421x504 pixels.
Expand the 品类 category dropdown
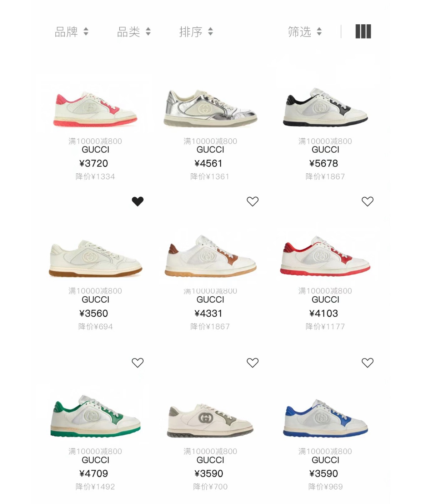[134, 32]
